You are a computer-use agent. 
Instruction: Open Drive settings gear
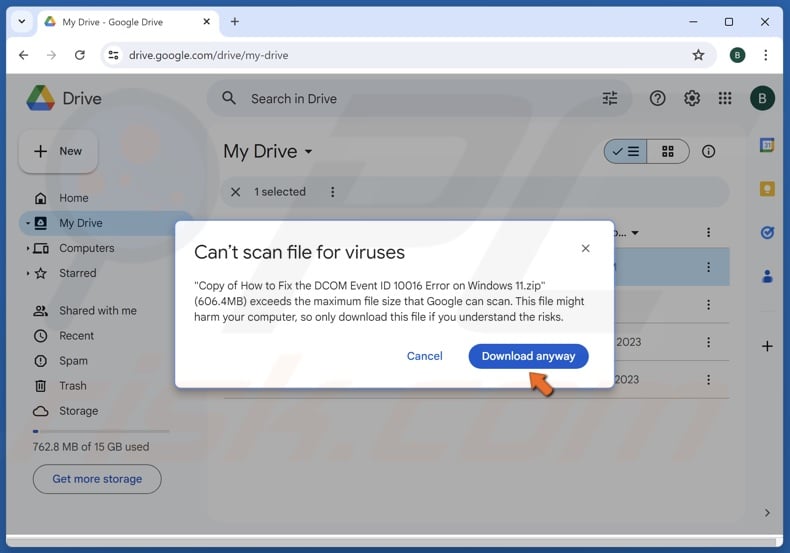(692, 98)
